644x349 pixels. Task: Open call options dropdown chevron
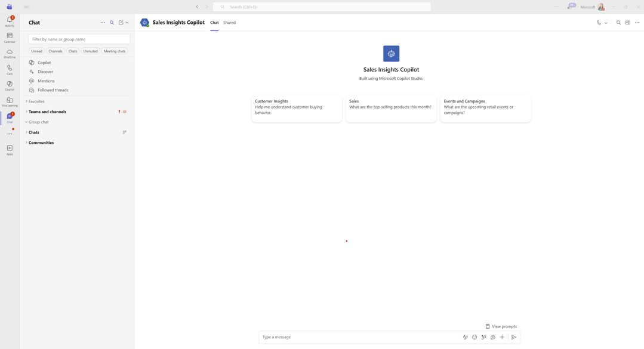[x=606, y=23]
